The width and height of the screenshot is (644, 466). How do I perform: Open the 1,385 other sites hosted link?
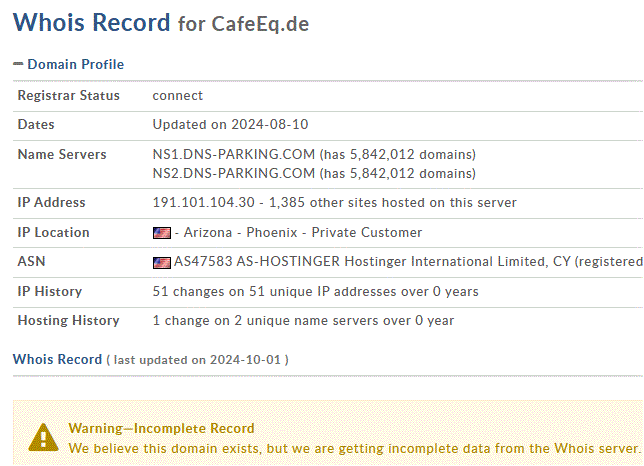[x=393, y=202]
